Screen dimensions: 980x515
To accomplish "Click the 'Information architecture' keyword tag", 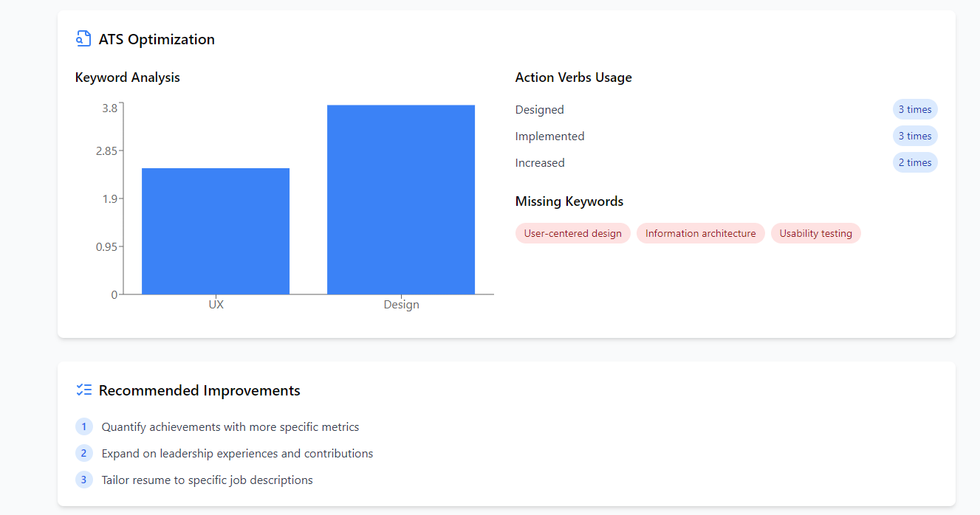I will [x=701, y=233].
